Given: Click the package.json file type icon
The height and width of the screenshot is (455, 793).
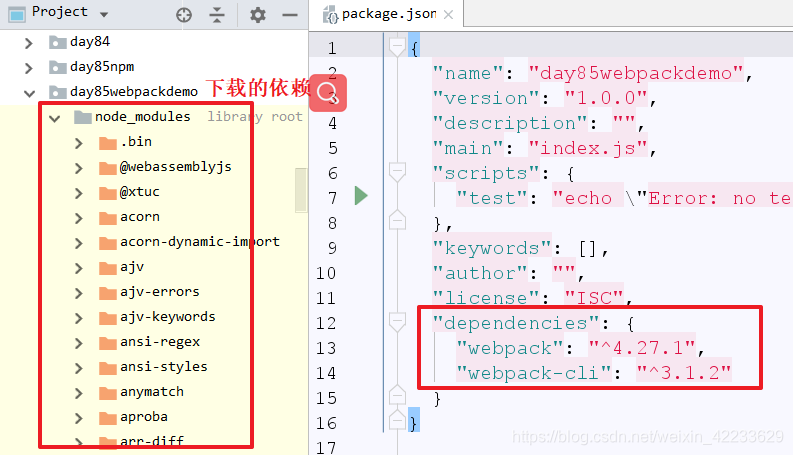Looking at the screenshot, I should coord(331,15).
